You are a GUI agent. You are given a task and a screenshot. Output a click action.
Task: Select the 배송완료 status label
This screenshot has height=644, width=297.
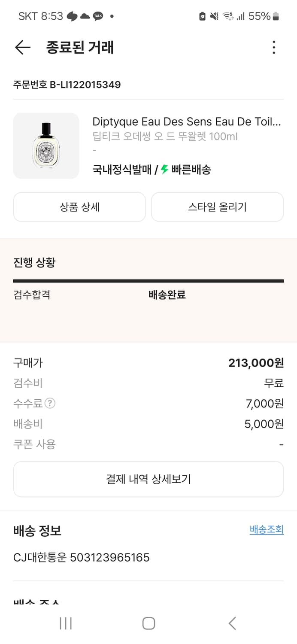pos(167,295)
